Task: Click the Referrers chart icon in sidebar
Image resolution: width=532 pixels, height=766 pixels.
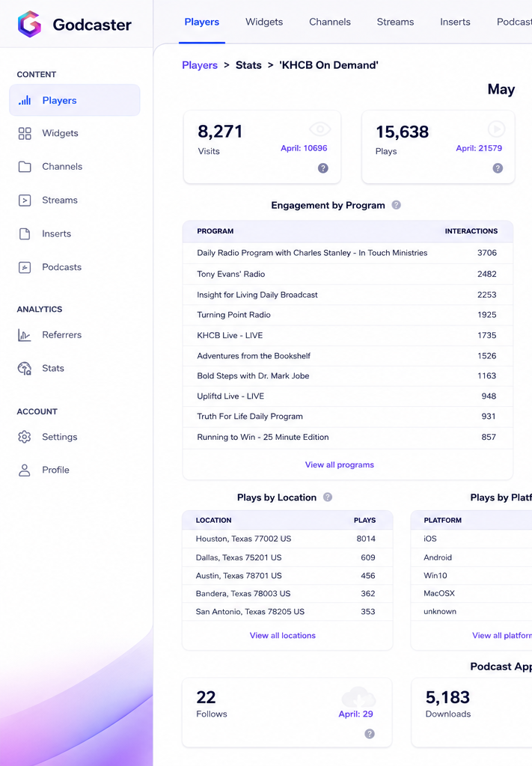Action: click(25, 335)
